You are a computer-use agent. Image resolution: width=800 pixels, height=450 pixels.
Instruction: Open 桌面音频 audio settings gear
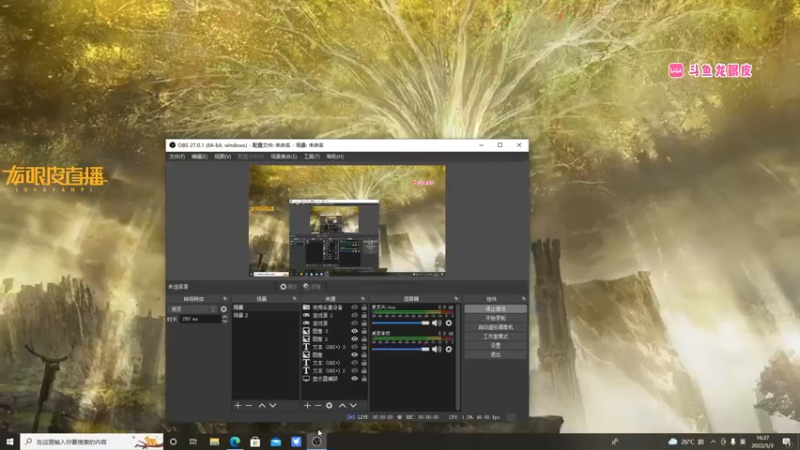tap(449, 349)
